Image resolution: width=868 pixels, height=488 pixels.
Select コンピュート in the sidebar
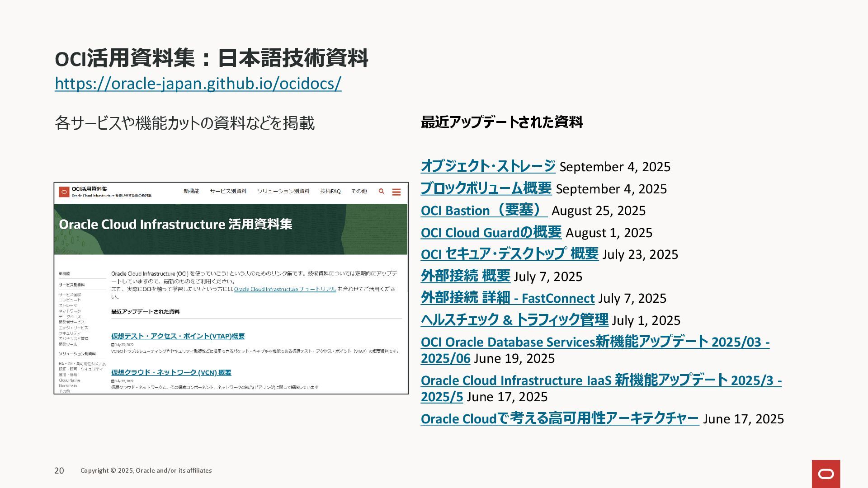tap(70, 300)
